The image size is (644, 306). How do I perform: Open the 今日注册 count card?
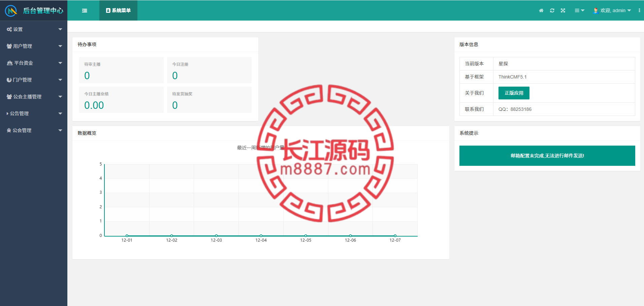tap(209, 70)
